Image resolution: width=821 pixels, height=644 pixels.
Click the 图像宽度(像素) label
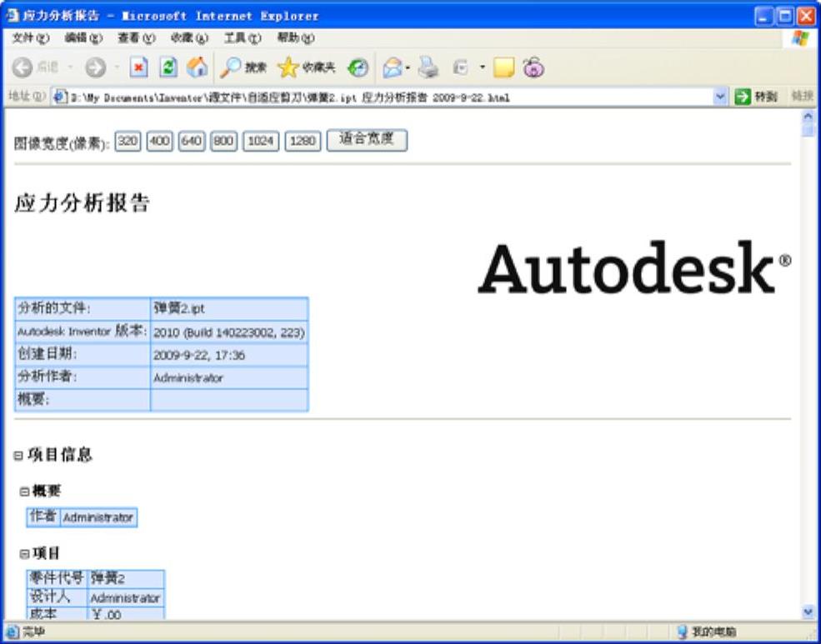62,142
